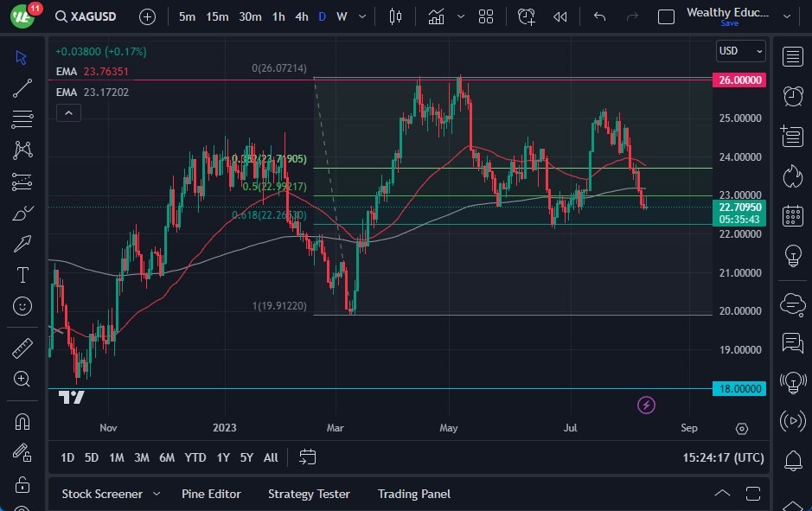This screenshot has width=812, height=511.
Task: Toggle the lock all drawings icon
Action: 22,484
